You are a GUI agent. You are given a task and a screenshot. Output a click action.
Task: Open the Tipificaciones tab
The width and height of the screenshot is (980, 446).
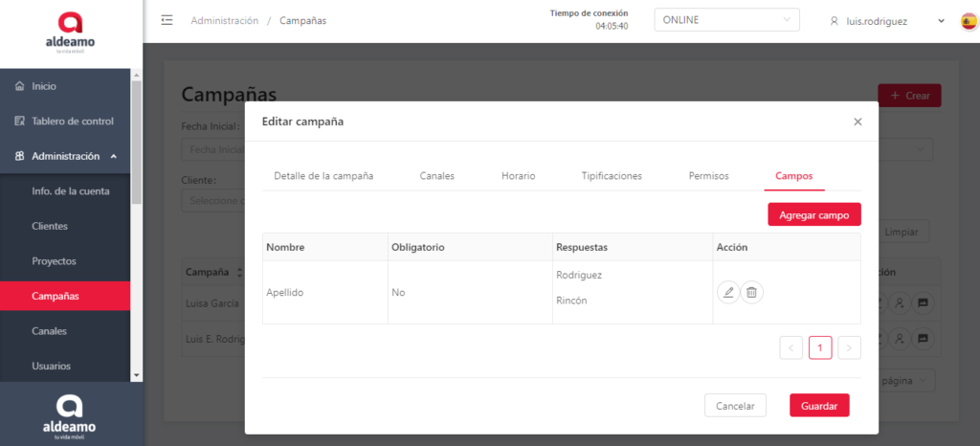[x=612, y=176]
